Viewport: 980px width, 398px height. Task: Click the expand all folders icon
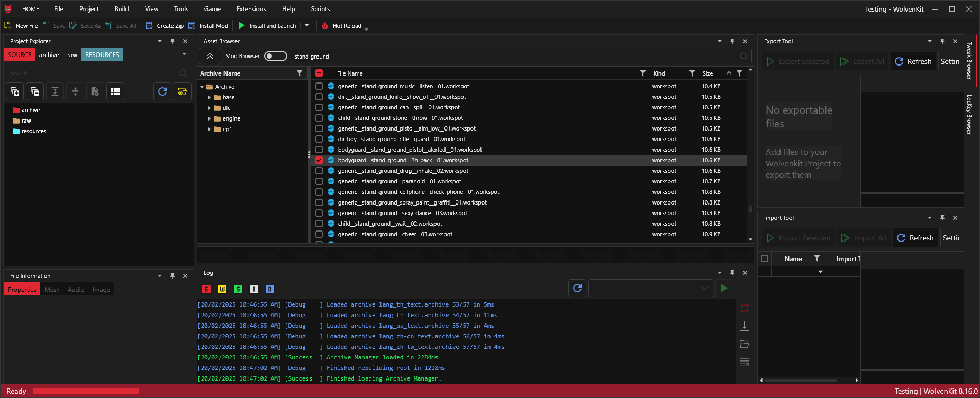(15, 91)
